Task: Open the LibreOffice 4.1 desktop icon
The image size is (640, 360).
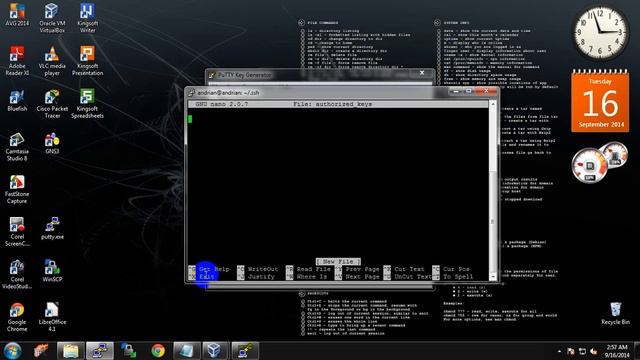Action: [52, 317]
